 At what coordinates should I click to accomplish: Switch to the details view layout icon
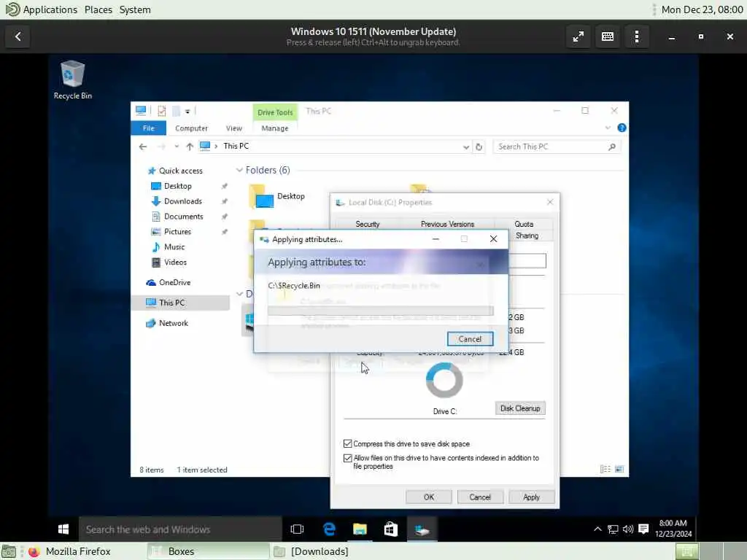(x=605, y=469)
